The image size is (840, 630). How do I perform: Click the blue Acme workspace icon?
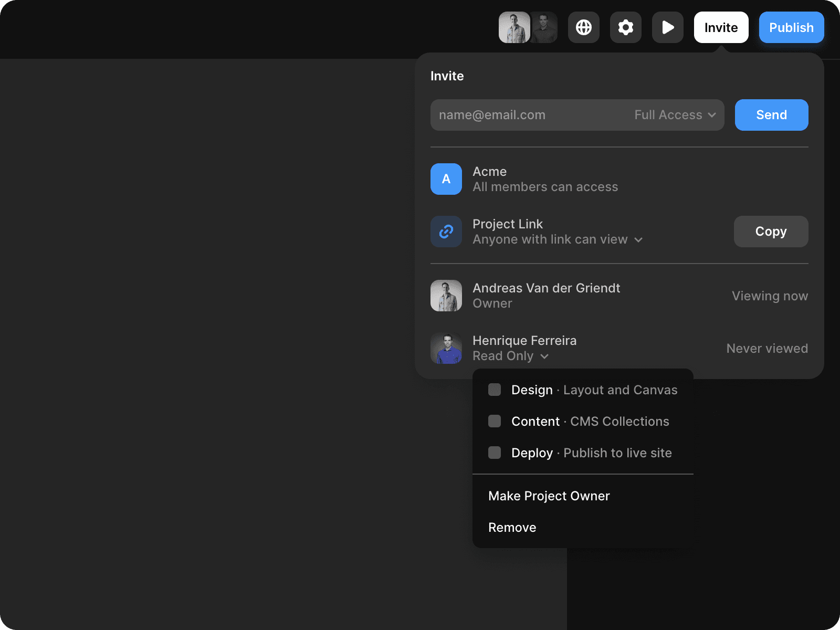pos(446,179)
